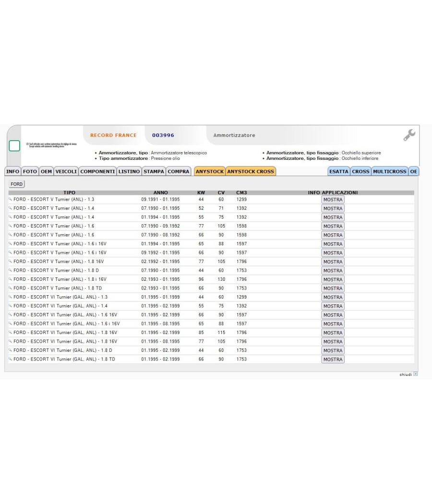Open the product drawing thumbnail
Viewport: 432px width, 504px height.
point(51,145)
